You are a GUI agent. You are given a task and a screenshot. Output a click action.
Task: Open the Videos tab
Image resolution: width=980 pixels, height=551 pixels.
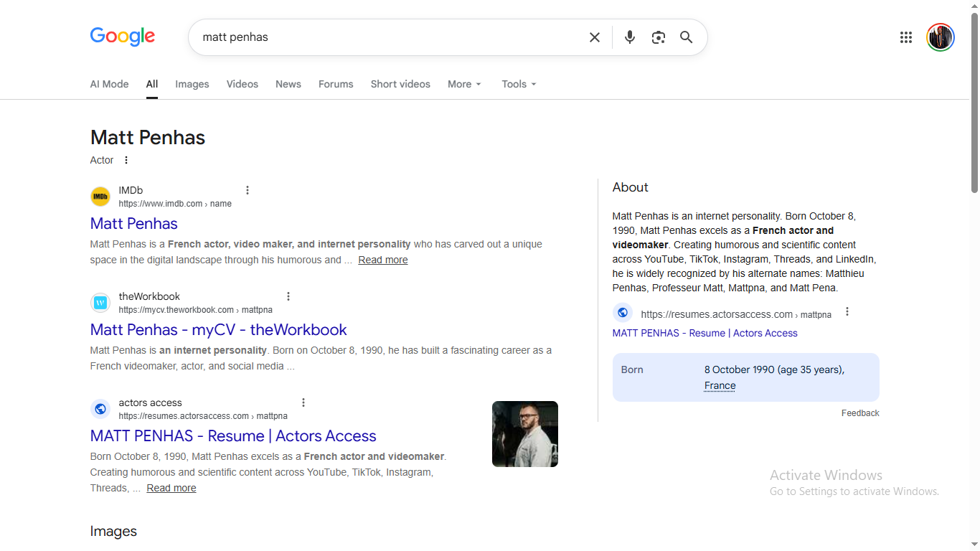[242, 84]
